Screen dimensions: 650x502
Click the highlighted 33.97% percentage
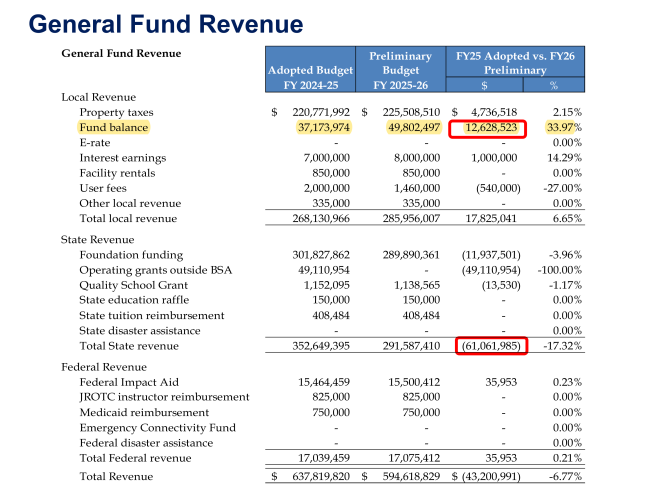pos(561,128)
